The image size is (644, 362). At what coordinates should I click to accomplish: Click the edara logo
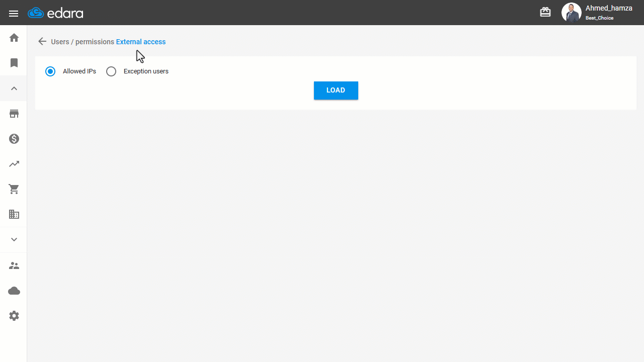pyautogui.click(x=55, y=13)
